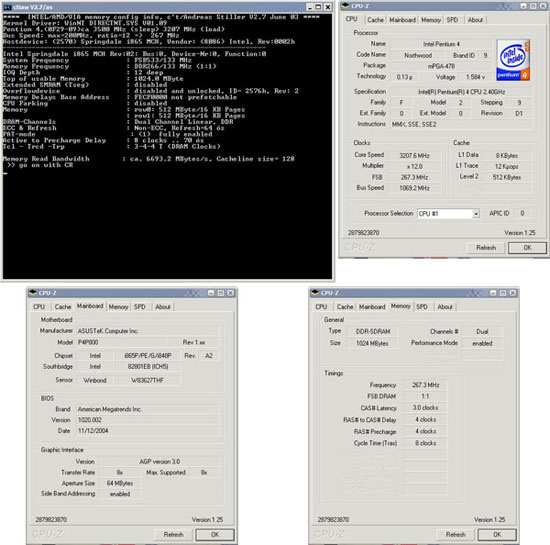Open CPU tab in the Memory window
The image size is (550, 545).
[321, 307]
